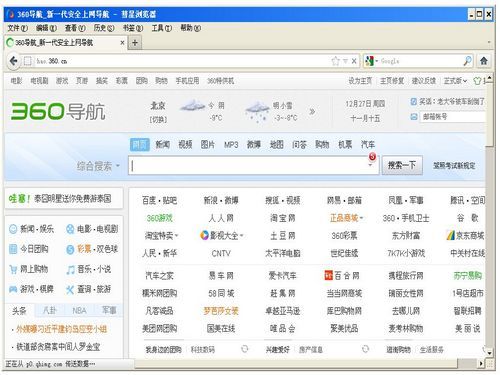
Task: Click the magnifier icon in the Google search box
Action: click(468, 61)
